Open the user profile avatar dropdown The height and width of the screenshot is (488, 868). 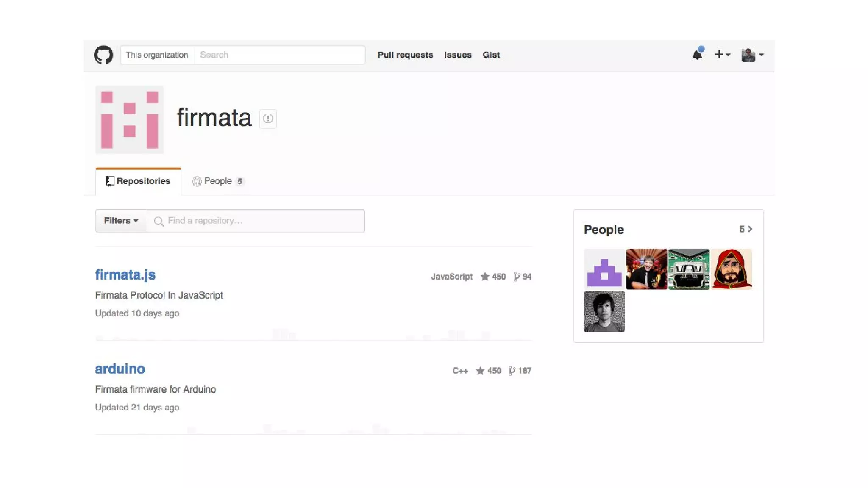click(x=752, y=55)
